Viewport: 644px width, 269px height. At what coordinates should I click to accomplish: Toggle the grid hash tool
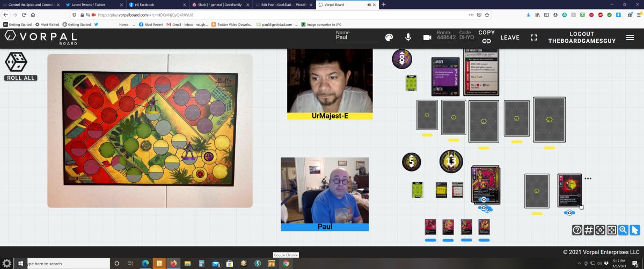(589, 230)
